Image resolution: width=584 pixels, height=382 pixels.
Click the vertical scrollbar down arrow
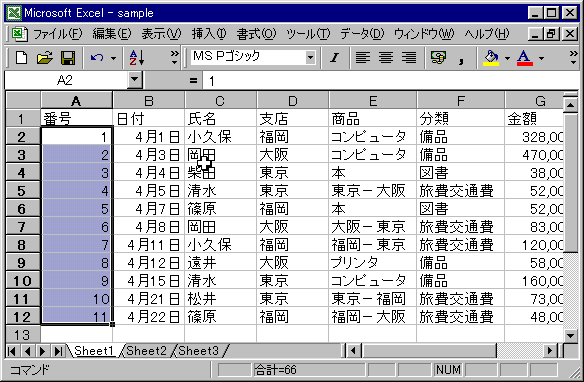pyautogui.click(x=571, y=335)
